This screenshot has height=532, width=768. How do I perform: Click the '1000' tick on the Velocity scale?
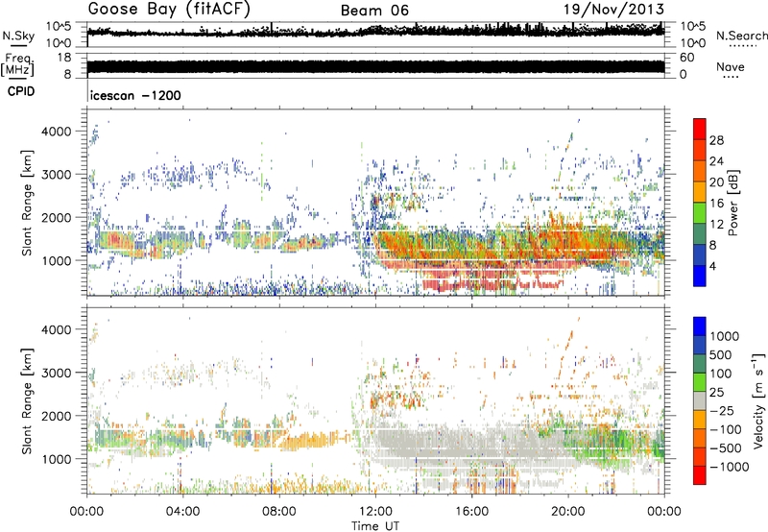point(725,336)
